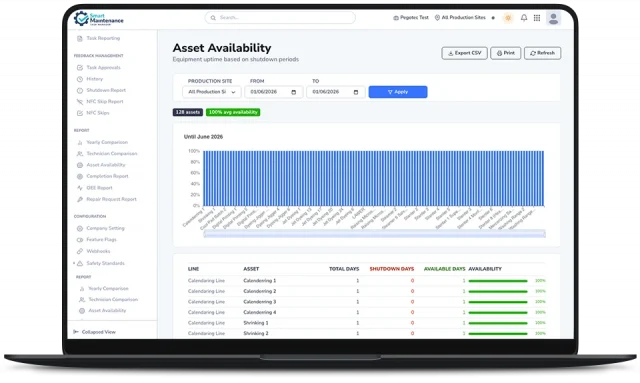640x383 pixels.
Task: Open the apps grid icon in header
Action: (x=537, y=18)
